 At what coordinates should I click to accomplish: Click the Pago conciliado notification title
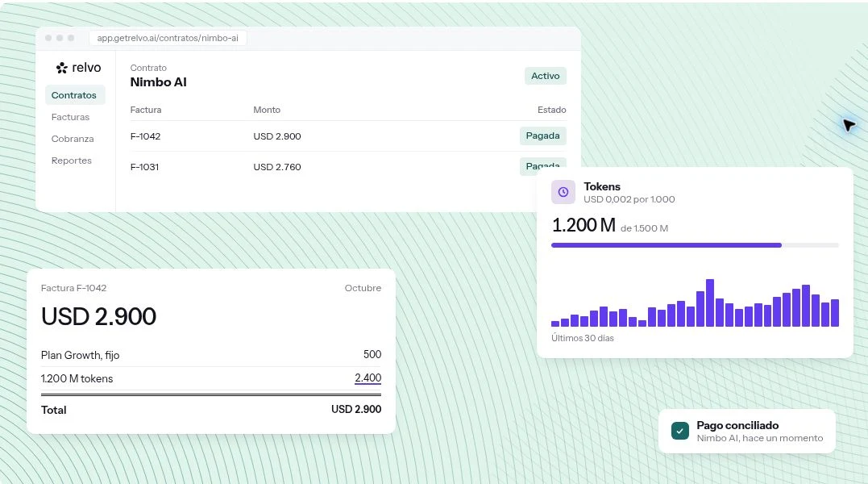coord(737,425)
